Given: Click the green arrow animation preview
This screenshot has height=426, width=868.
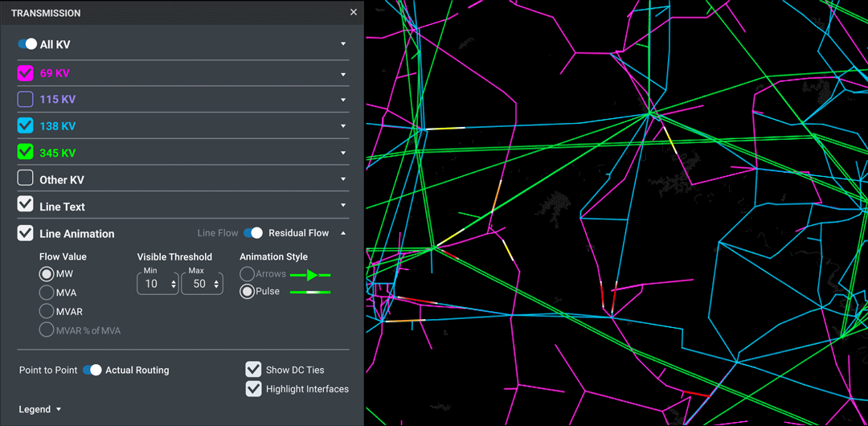Looking at the screenshot, I should point(310,275).
